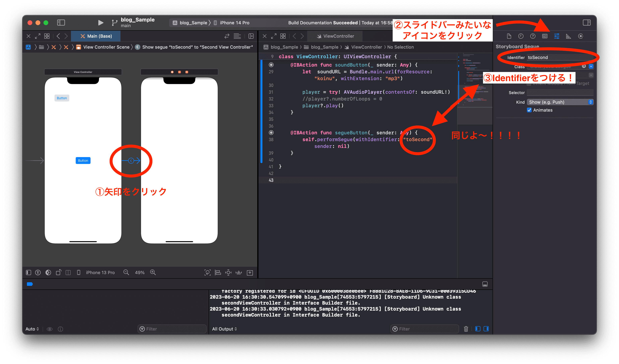Image resolution: width=619 pixels, height=364 pixels.
Task: Click the Embed In icon
Action: click(250, 272)
